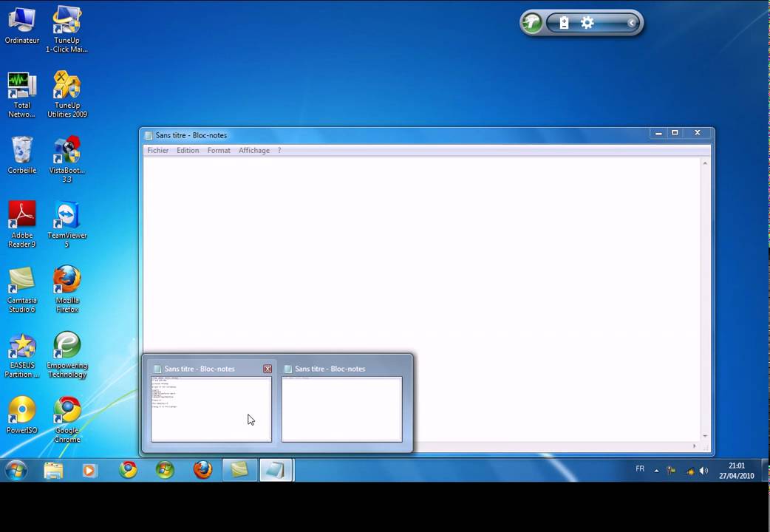Select the Total Network desktop icon

point(21,95)
